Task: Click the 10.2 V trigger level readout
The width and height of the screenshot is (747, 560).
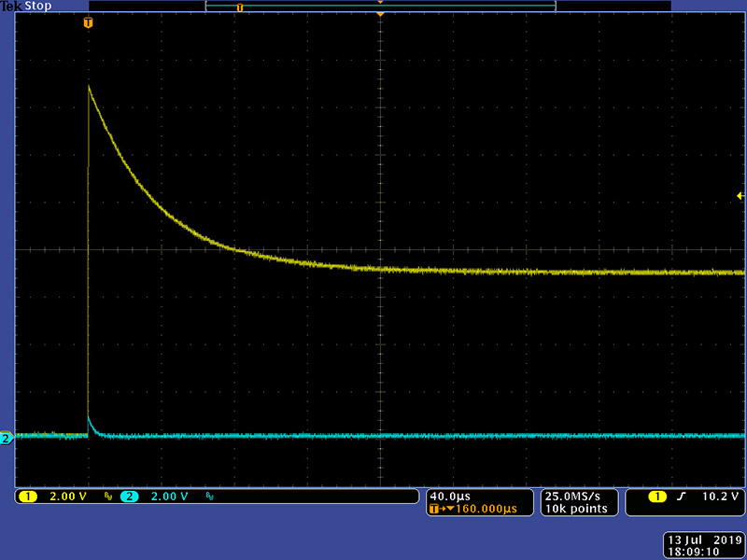Action: tap(722, 497)
